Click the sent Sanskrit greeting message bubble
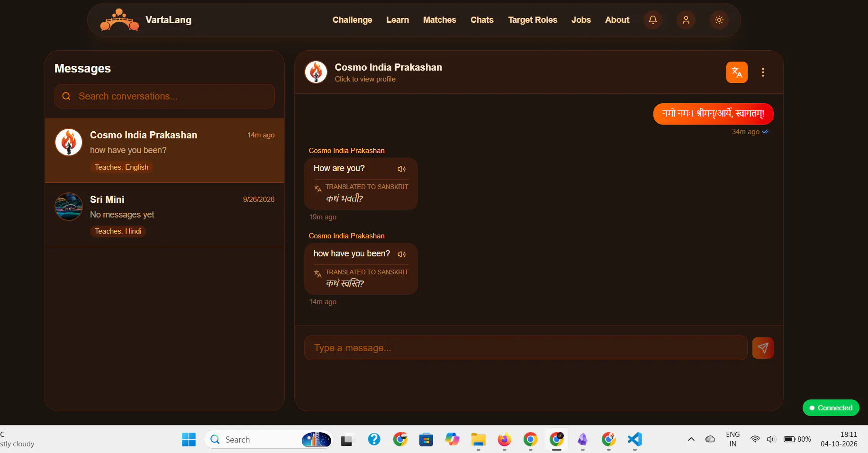Image resolution: width=868 pixels, height=453 pixels. 713,114
